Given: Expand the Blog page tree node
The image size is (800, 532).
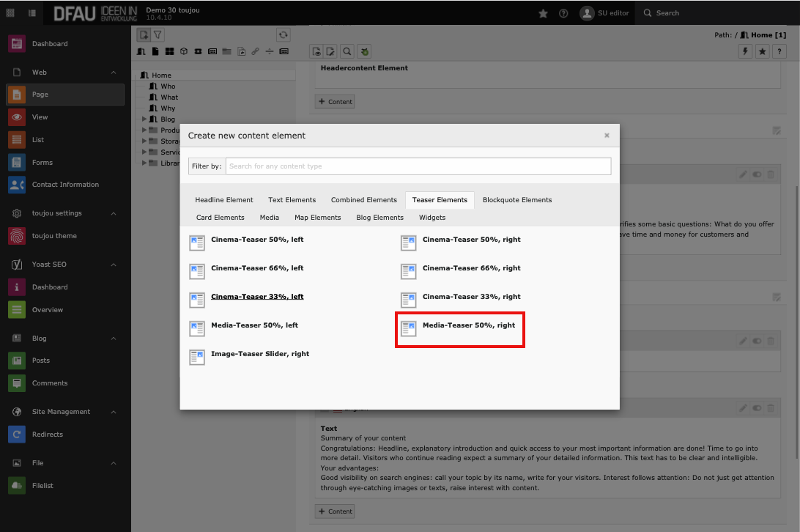Looking at the screenshot, I should pyautogui.click(x=144, y=119).
